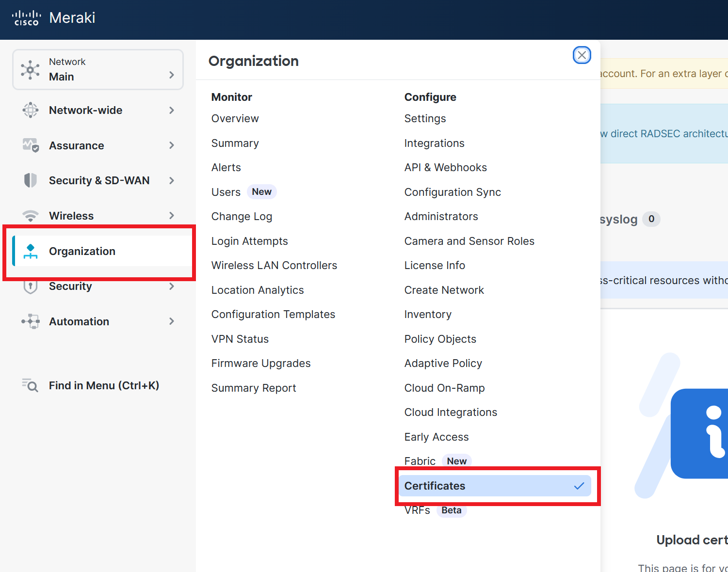
Task: Click the blue info illustration
Action: tap(698, 433)
